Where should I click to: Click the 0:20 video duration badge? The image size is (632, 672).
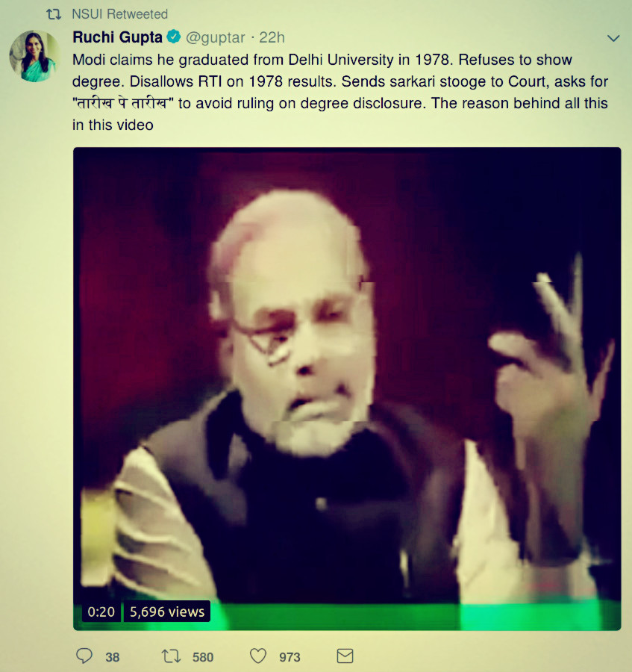point(101,612)
